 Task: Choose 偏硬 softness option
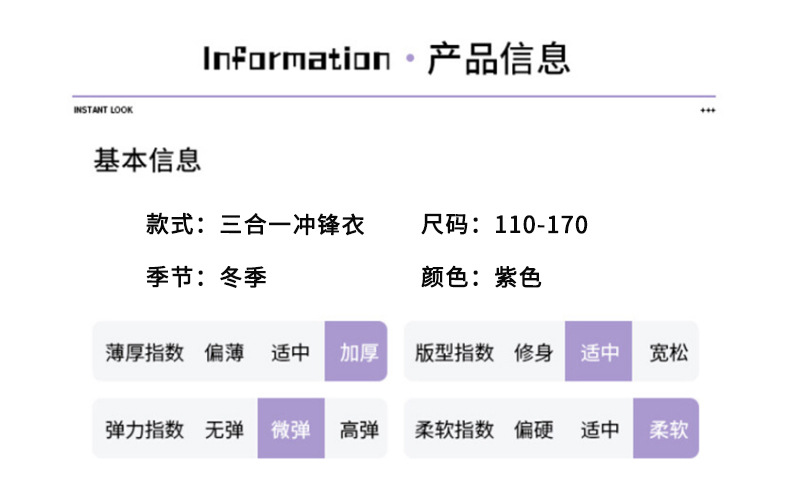coord(533,429)
